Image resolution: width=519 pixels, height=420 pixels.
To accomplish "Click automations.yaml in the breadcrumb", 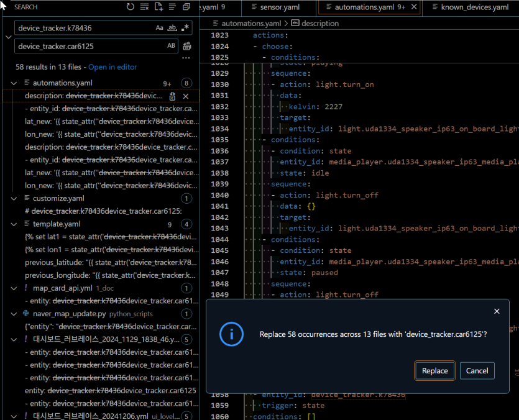I will pos(251,24).
